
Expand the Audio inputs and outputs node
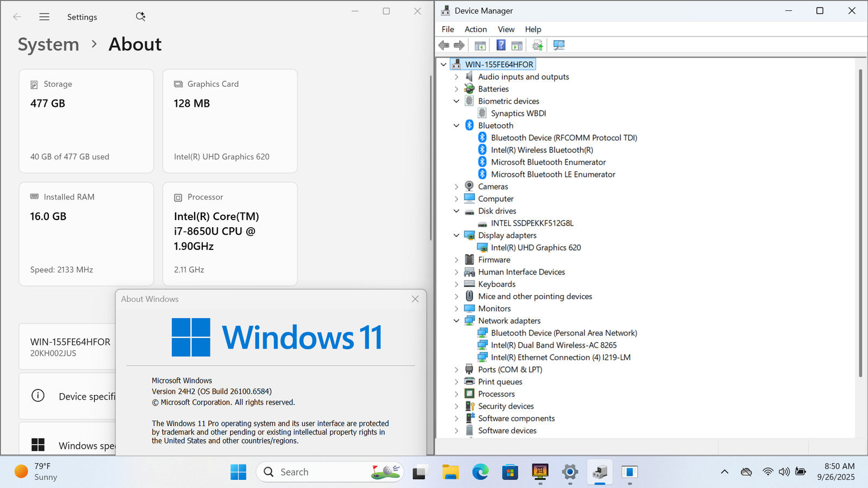pos(456,77)
